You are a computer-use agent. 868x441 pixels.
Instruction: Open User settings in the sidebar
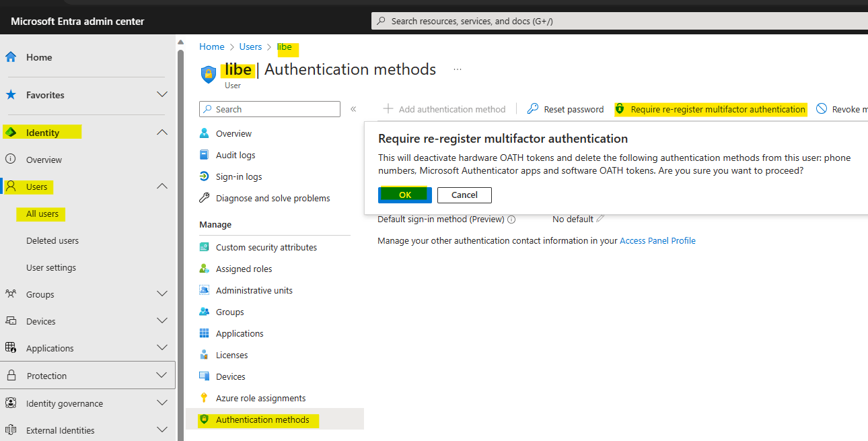pyautogui.click(x=51, y=267)
